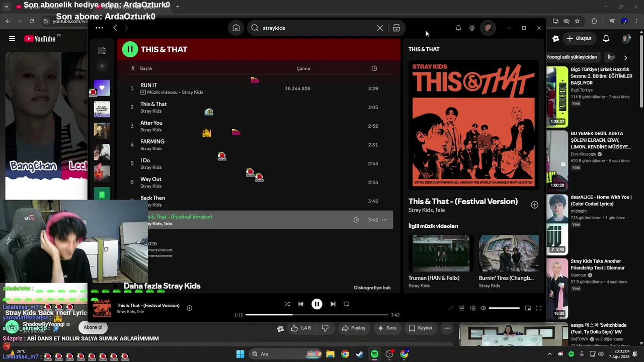The image size is (644, 362).
Task: Save the video with the Kaydet button
Action: click(x=421, y=328)
